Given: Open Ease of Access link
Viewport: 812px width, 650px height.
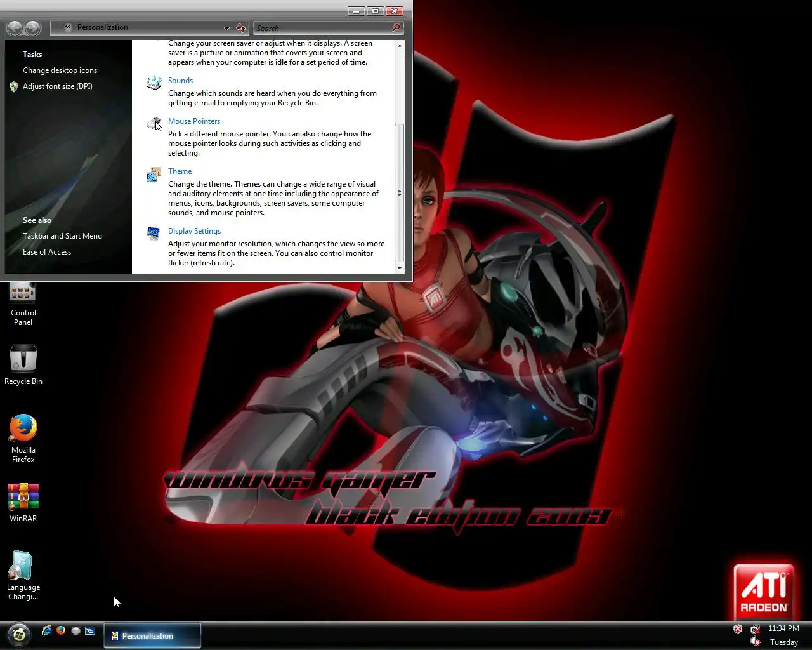Looking at the screenshot, I should pos(47,252).
